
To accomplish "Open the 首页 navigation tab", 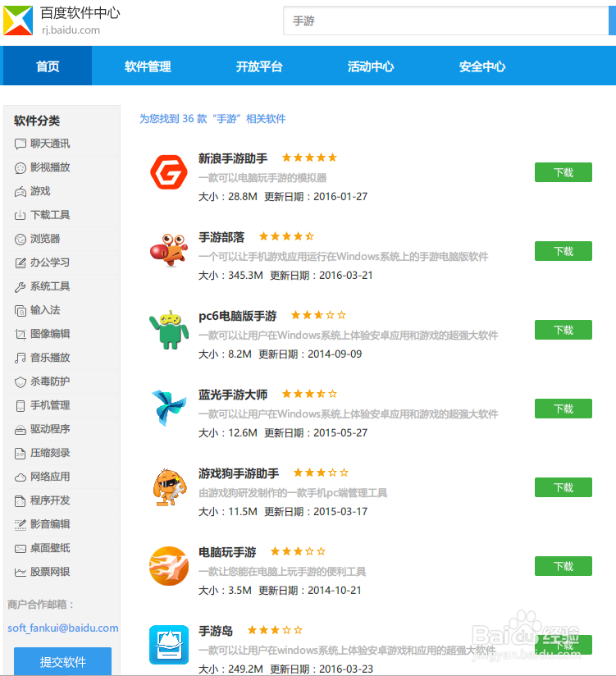I will tap(48, 66).
